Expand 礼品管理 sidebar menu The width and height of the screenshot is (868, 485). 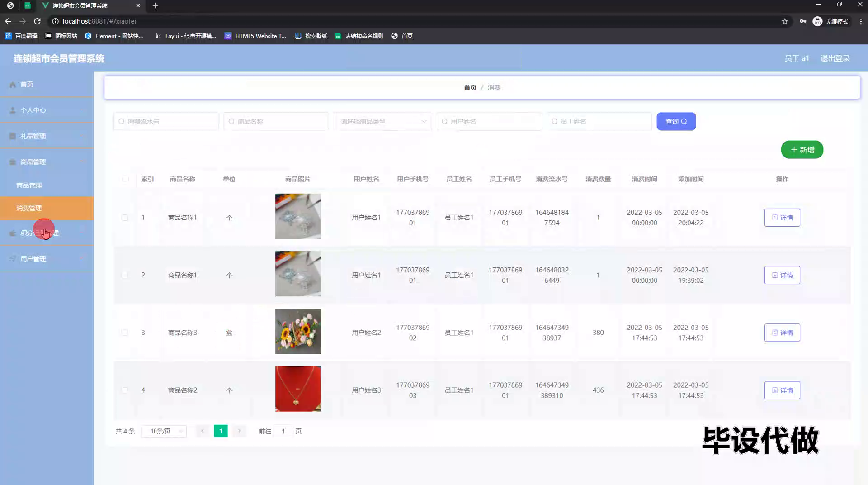click(x=47, y=136)
